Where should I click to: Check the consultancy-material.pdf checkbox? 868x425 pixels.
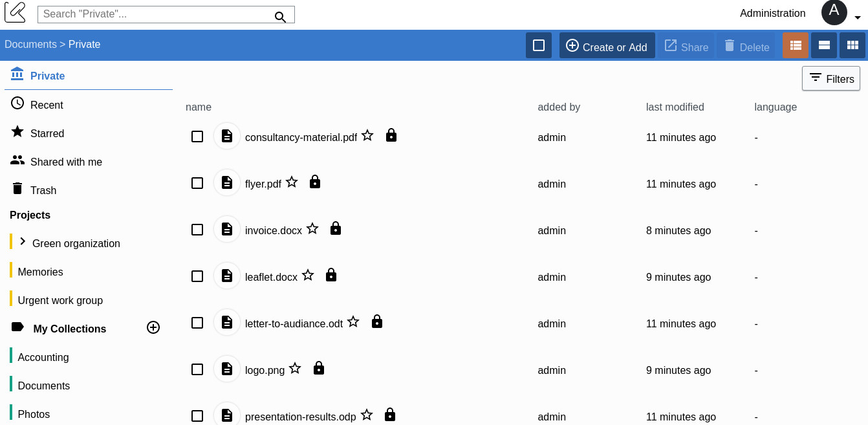(197, 136)
